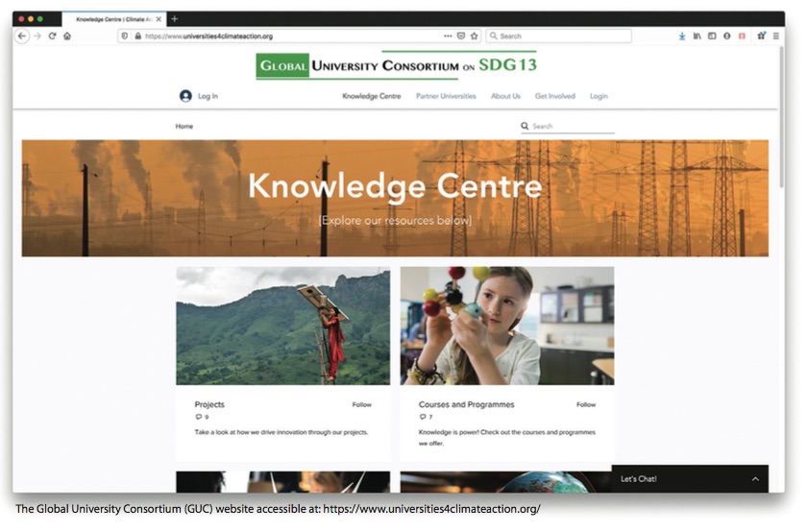Image resolution: width=807 pixels, height=532 pixels.
Task: Click the page vertical scrollbar
Action: tap(781, 118)
